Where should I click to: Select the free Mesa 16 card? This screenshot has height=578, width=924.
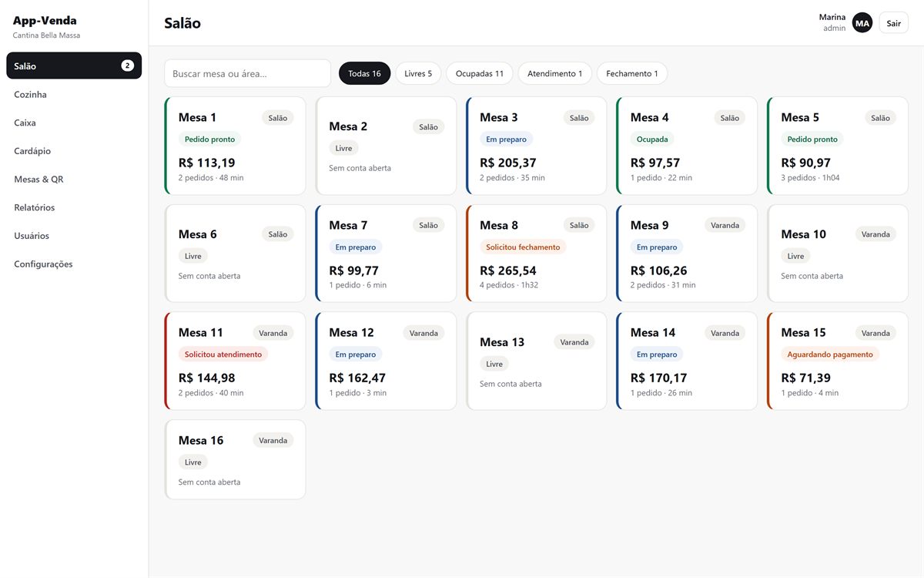pos(235,459)
